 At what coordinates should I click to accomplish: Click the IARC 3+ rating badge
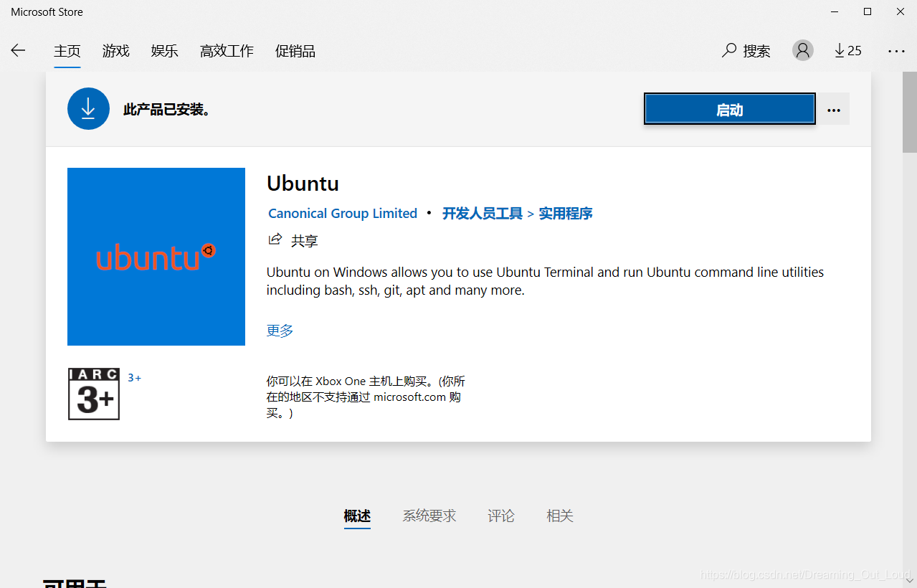94,394
